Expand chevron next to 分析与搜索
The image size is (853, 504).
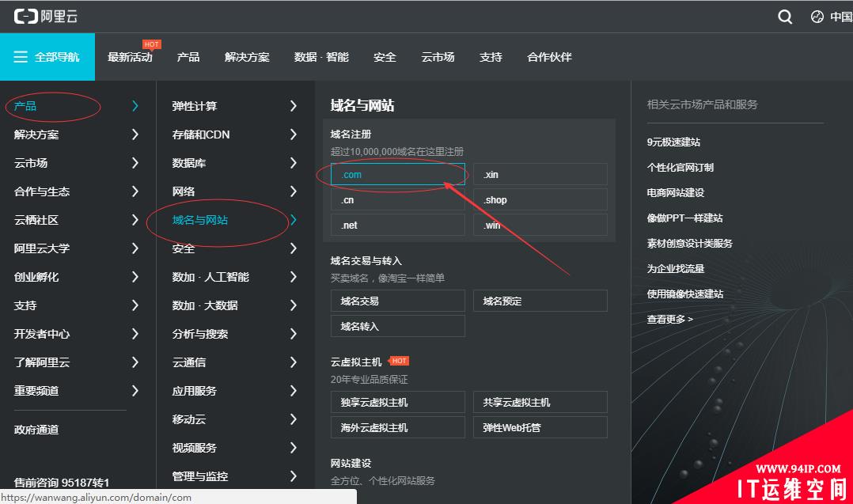point(294,334)
